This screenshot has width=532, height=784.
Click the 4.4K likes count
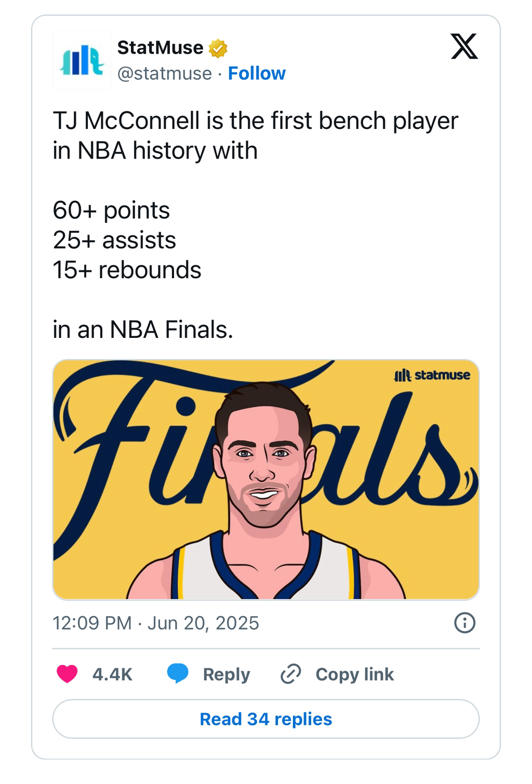pyautogui.click(x=112, y=674)
